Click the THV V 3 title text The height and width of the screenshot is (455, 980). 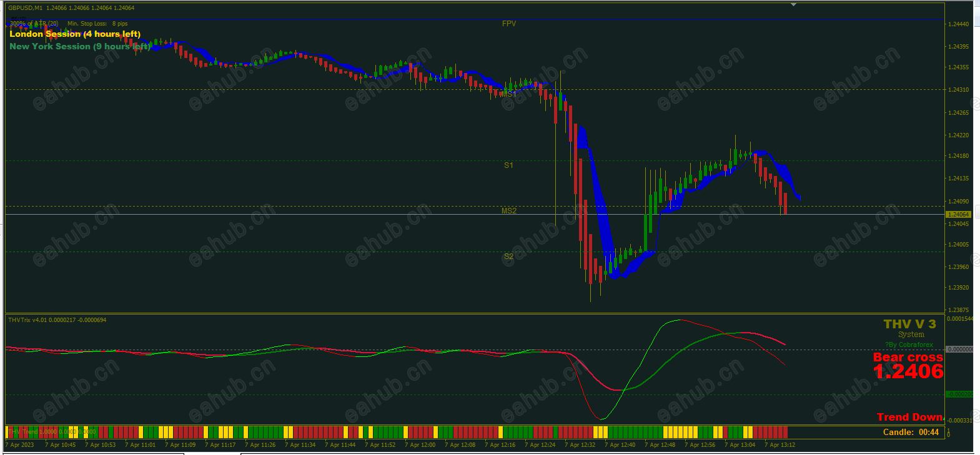point(909,324)
